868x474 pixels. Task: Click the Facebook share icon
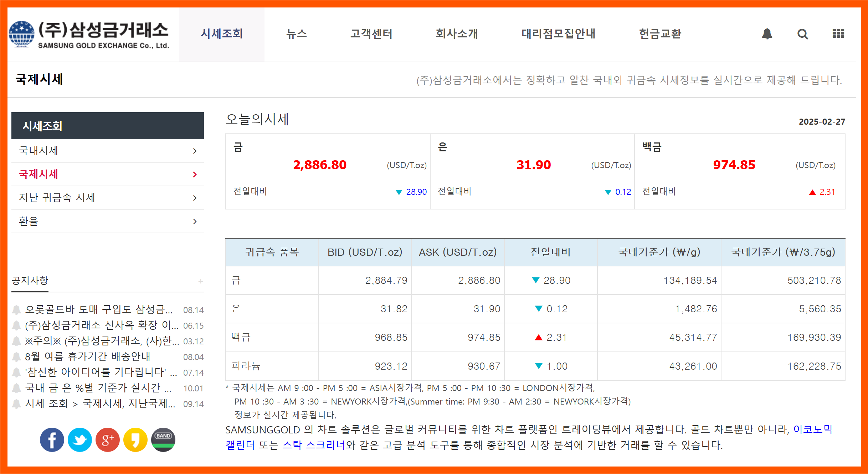coord(52,440)
